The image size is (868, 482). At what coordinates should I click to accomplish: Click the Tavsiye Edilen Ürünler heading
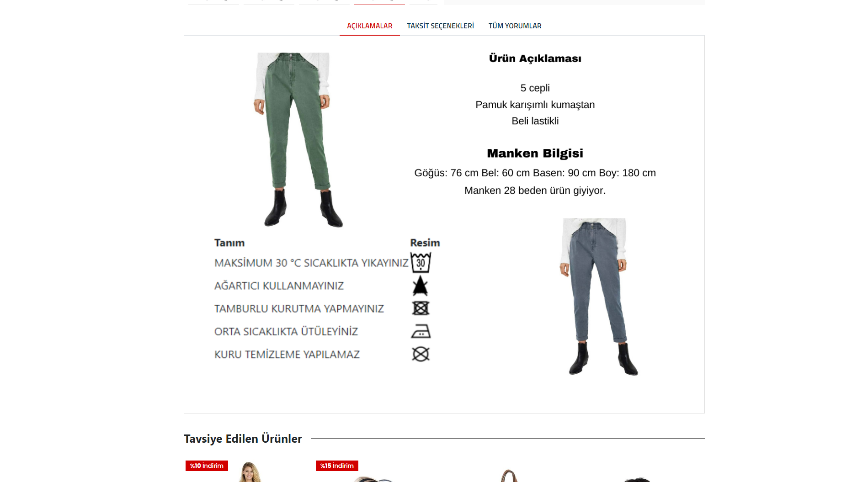[243, 439]
